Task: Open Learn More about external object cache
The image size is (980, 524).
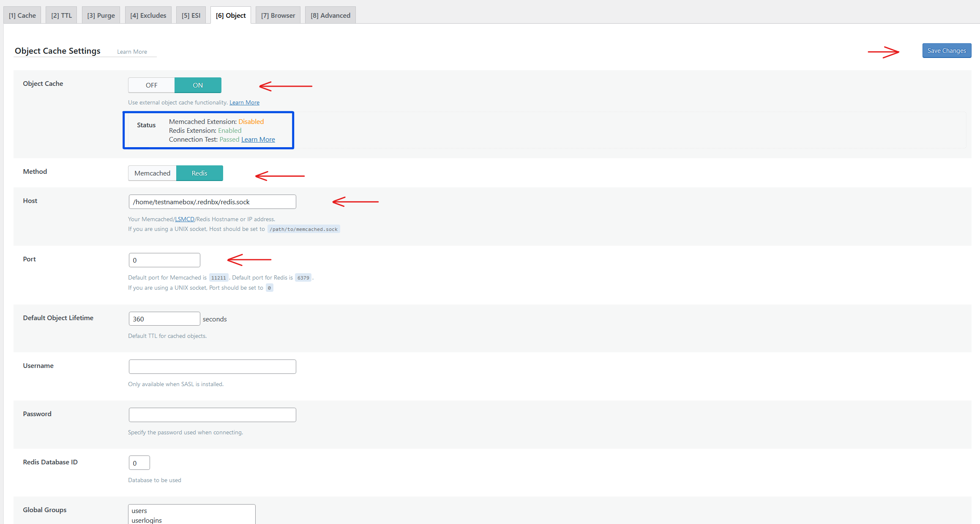Action: coord(244,102)
